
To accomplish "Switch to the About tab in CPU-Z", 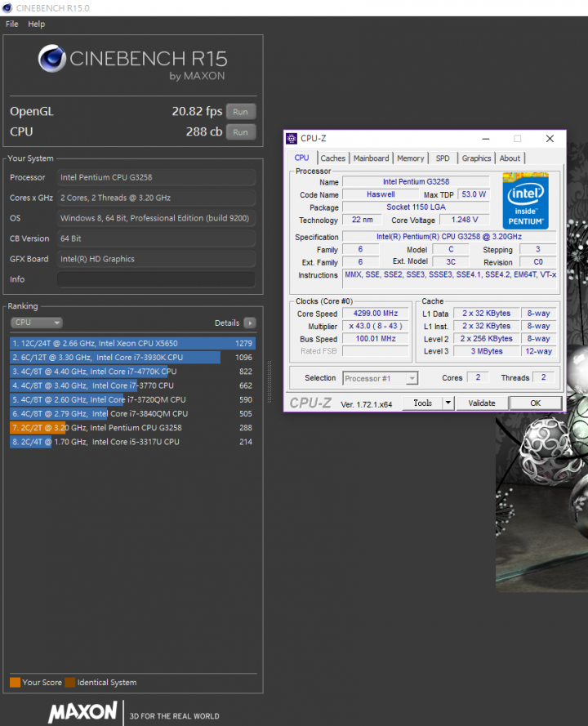I will [x=510, y=158].
